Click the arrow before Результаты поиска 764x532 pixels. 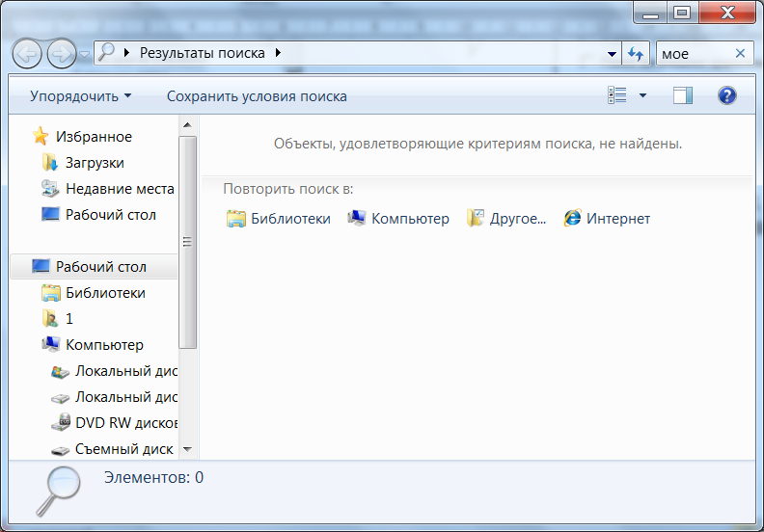pos(126,53)
